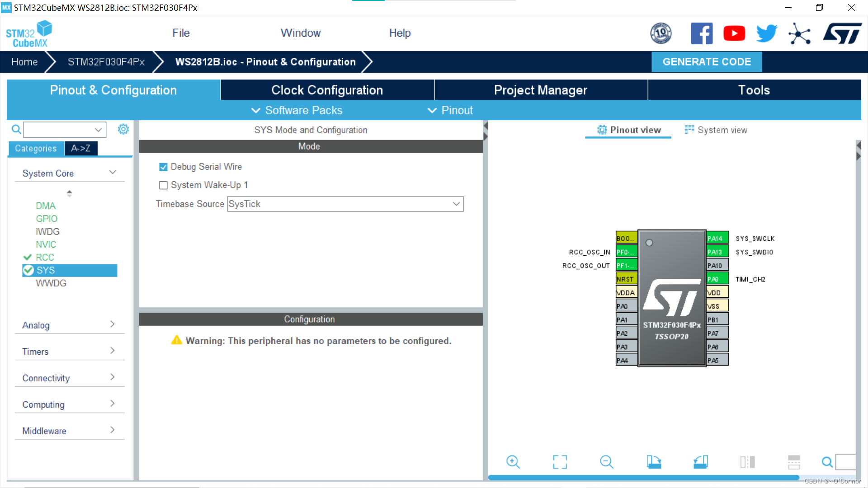Uncheck the Debug Serial Wire checkbox

click(x=163, y=167)
